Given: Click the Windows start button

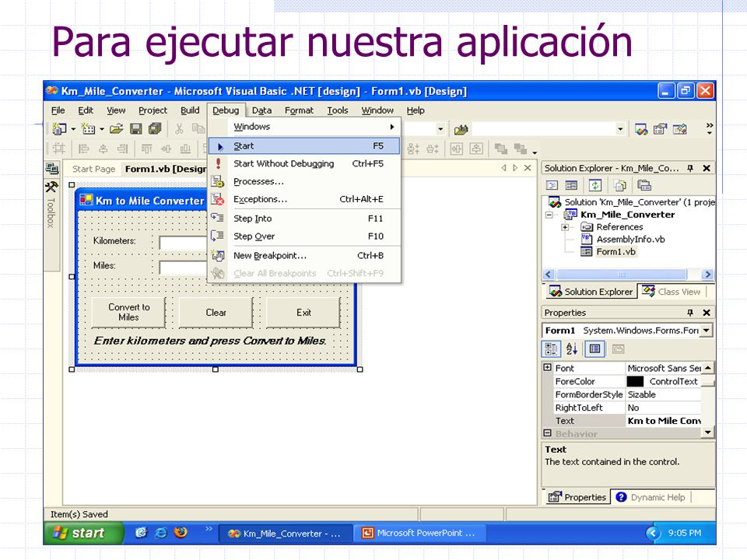Looking at the screenshot, I should [x=83, y=533].
